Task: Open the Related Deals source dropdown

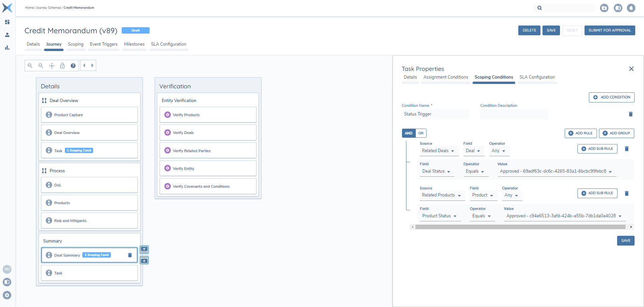Action: point(438,151)
